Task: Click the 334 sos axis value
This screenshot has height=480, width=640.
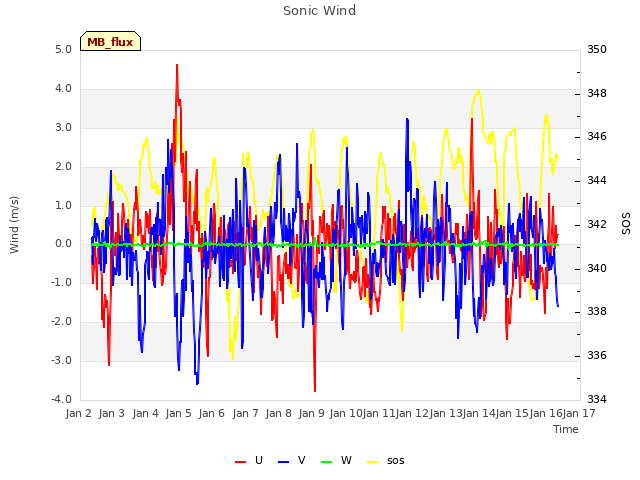Action: click(597, 399)
